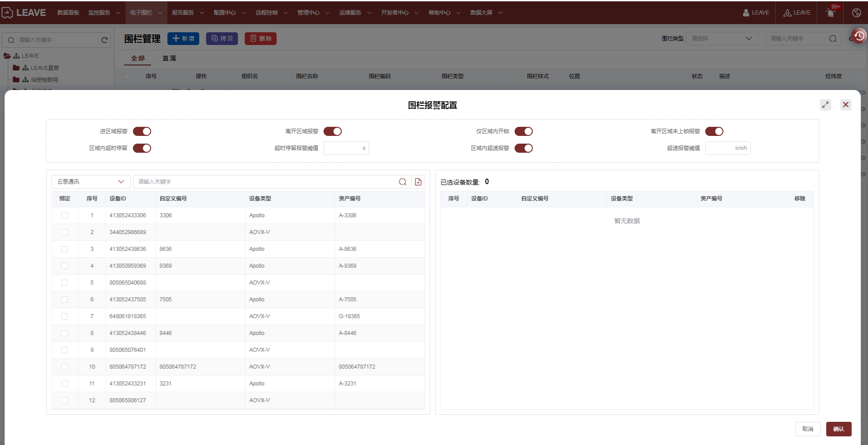Click the search icon in fence keyword field
868x445 pixels.
(x=833, y=39)
